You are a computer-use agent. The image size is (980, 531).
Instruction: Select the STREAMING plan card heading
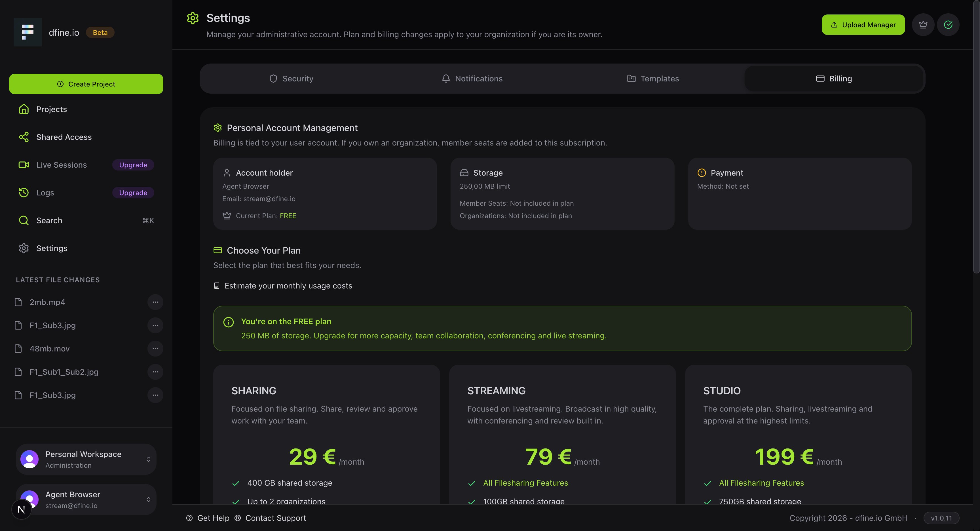pos(496,391)
